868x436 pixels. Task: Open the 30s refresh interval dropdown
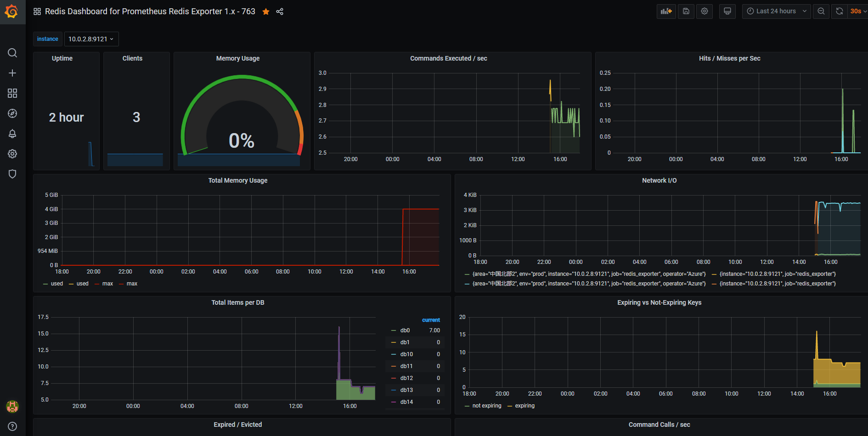(x=858, y=11)
